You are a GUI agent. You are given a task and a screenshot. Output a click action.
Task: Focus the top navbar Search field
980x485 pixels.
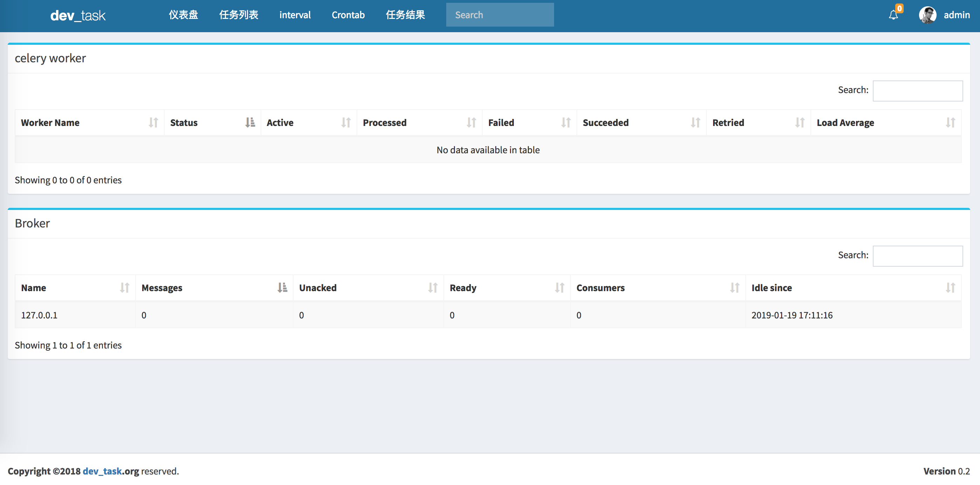(499, 15)
